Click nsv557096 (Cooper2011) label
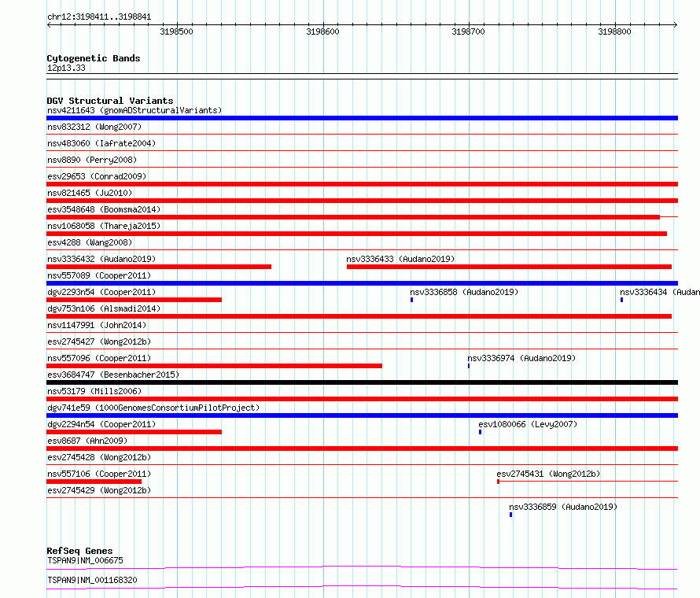The height and width of the screenshot is (598, 700). click(99, 358)
